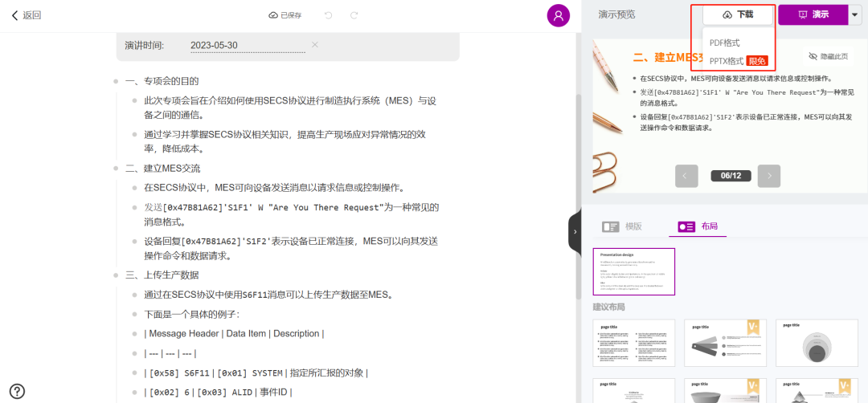Choose PDF格式 from download menu
The height and width of the screenshot is (403, 868).
[x=724, y=43]
